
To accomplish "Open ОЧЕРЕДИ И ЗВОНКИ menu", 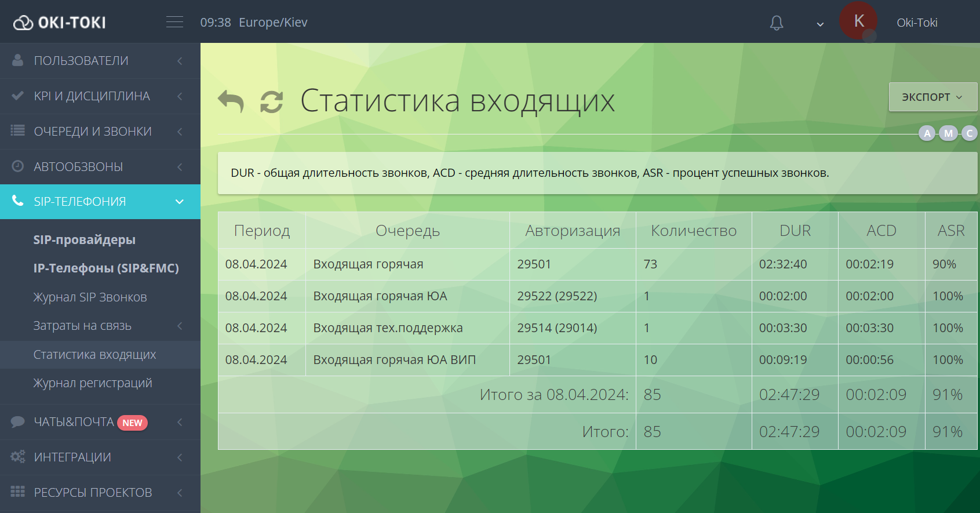I will tap(93, 132).
